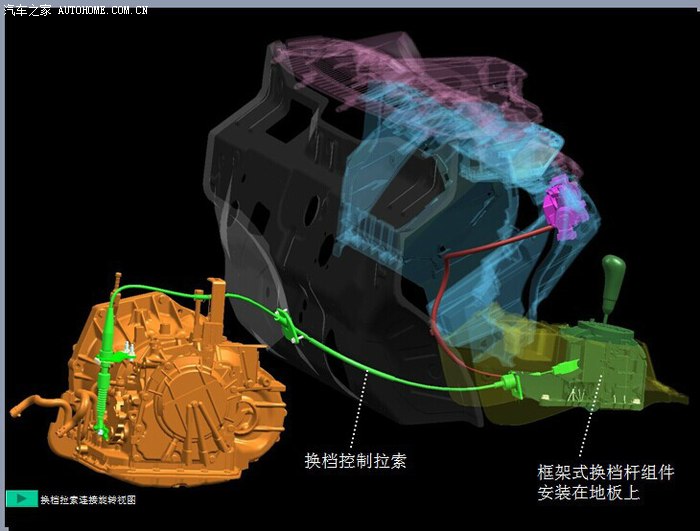Click the 换档拉索连接旋转视图 label
700x531 pixels.
click(x=88, y=499)
